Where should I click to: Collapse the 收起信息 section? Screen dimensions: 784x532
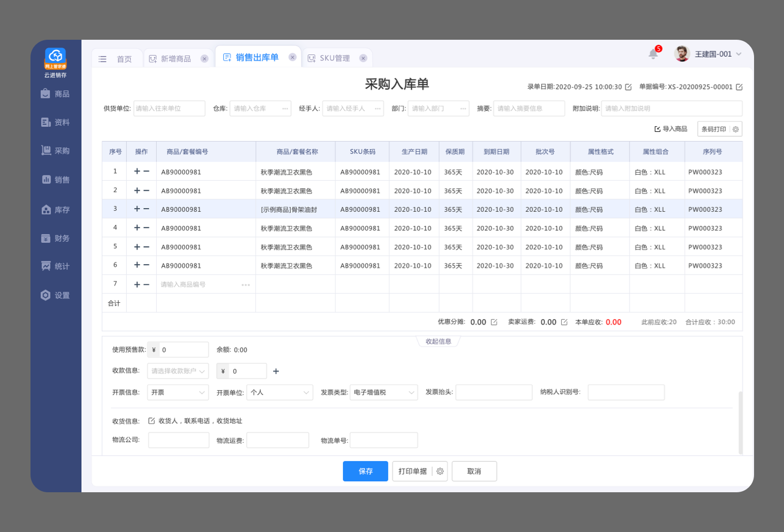[x=438, y=341]
